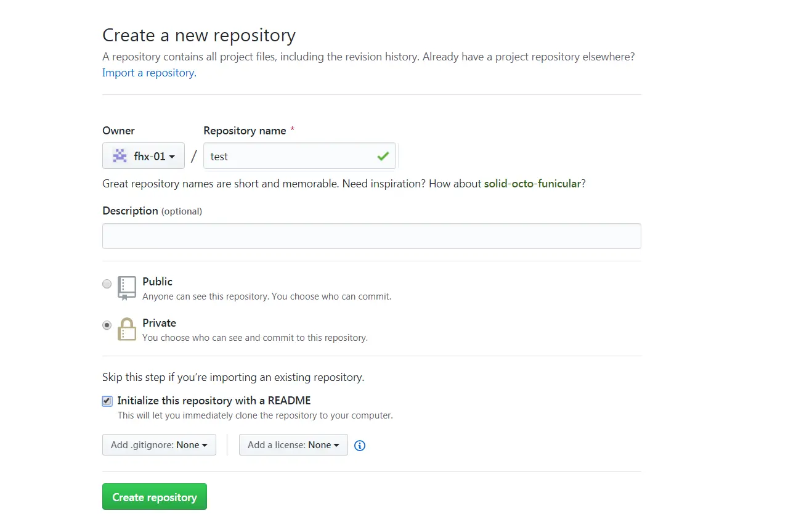Select the Private radio button
The width and height of the screenshot is (812, 527).
tap(107, 325)
